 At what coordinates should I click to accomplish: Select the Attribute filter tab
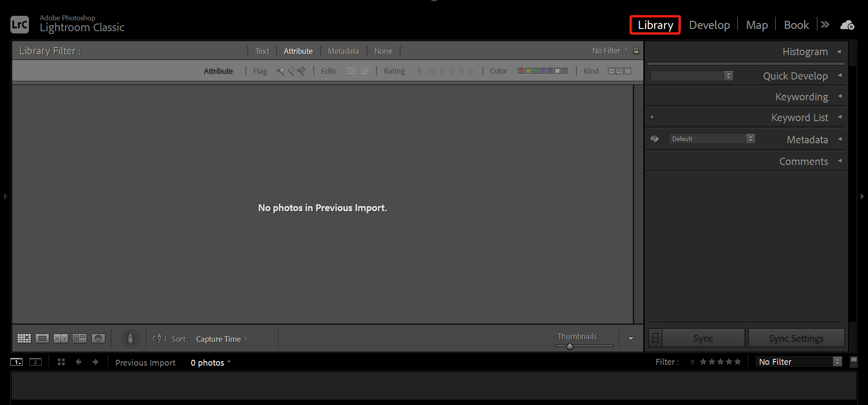(x=298, y=51)
